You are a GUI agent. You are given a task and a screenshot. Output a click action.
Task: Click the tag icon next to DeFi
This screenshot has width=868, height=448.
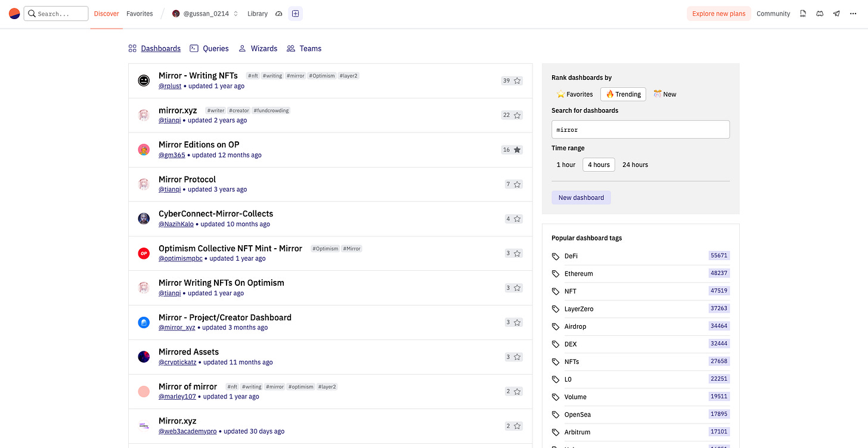click(x=556, y=256)
